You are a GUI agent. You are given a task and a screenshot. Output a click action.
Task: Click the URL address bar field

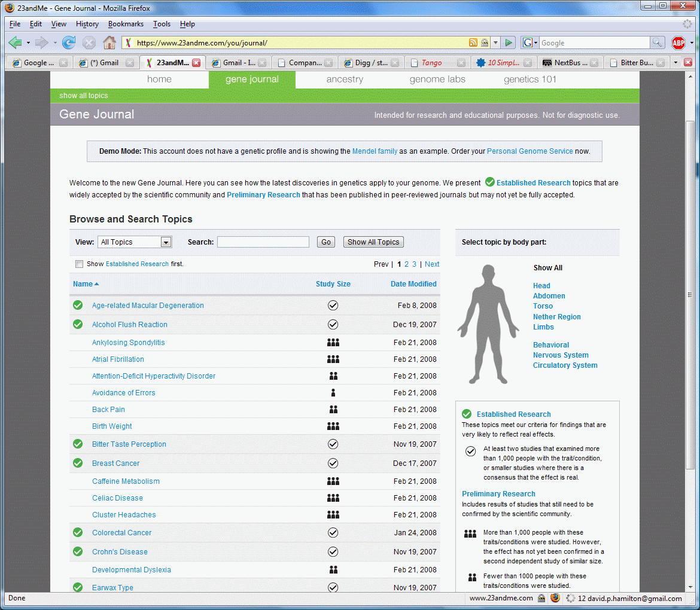tap(300, 43)
